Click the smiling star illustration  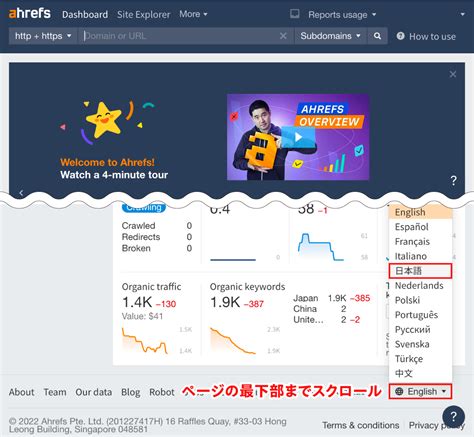[x=104, y=120]
